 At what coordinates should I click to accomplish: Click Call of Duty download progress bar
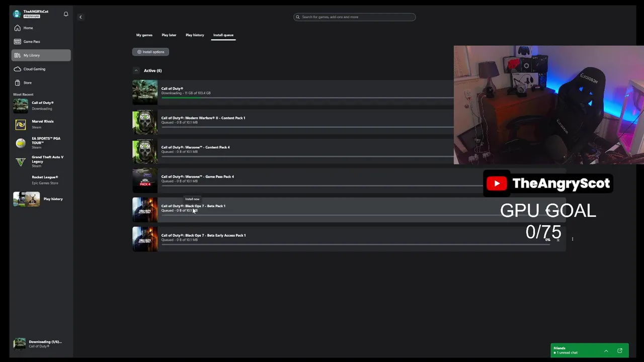[x=307, y=98]
